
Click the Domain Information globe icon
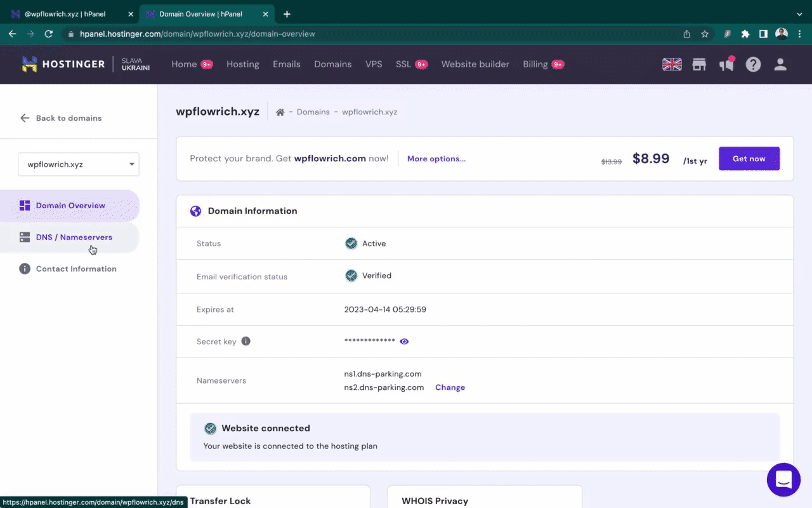(x=195, y=211)
